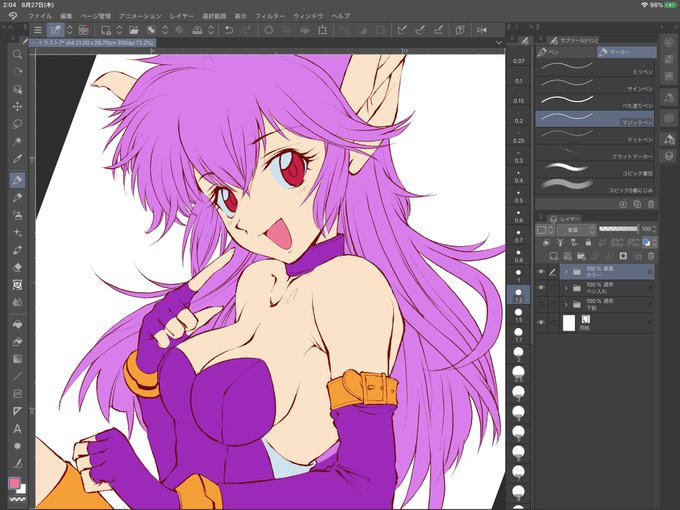
Task: Expand the カラー layer folder
Action: click(566, 272)
